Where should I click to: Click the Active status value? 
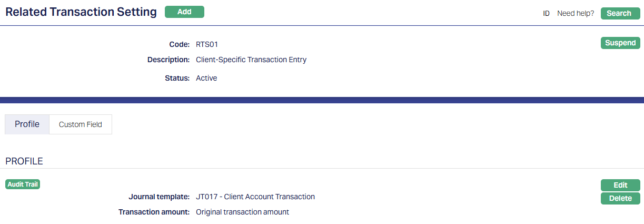click(206, 78)
